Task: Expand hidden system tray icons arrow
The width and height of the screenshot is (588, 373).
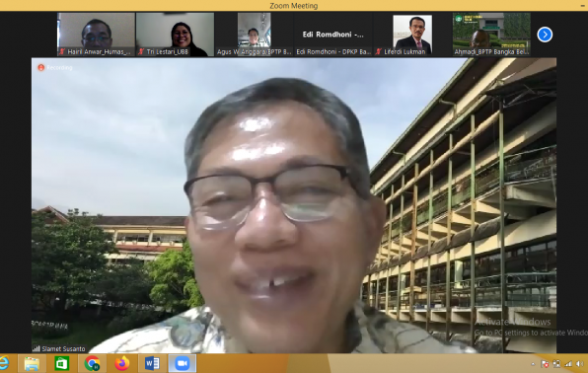Action: click(533, 363)
